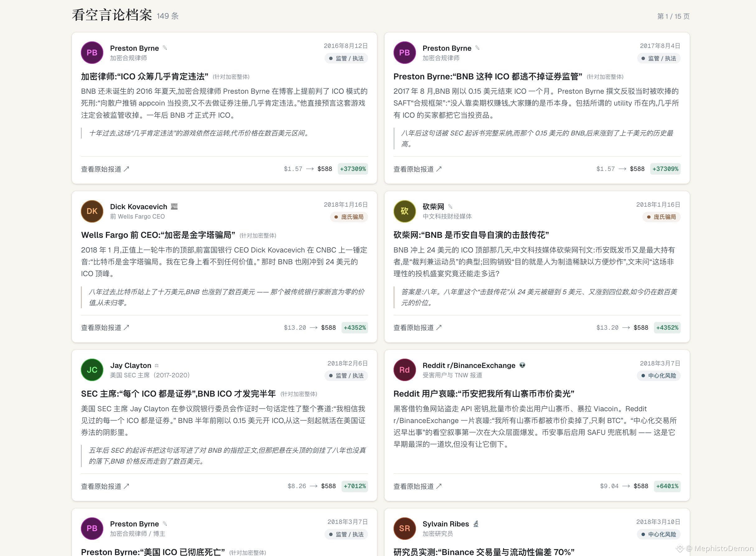Click the 监管 / 执法 tag under 2016年8月12日
This screenshot has height=556, width=756.
(x=346, y=58)
